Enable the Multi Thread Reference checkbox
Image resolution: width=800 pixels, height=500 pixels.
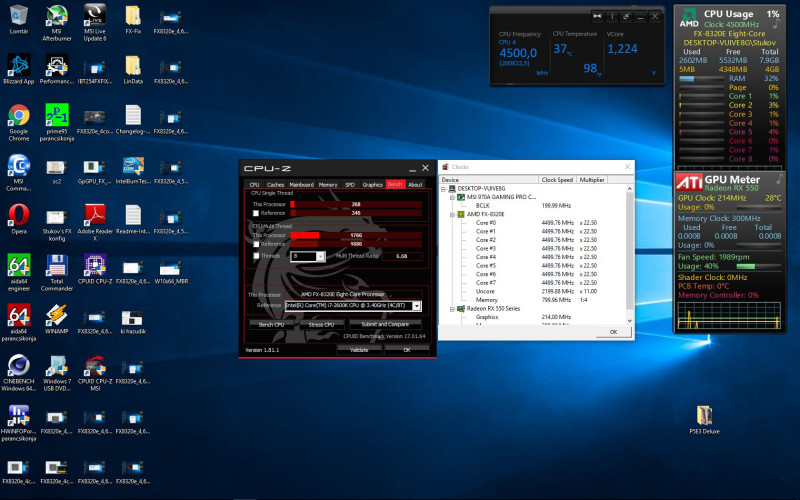click(256, 244)
